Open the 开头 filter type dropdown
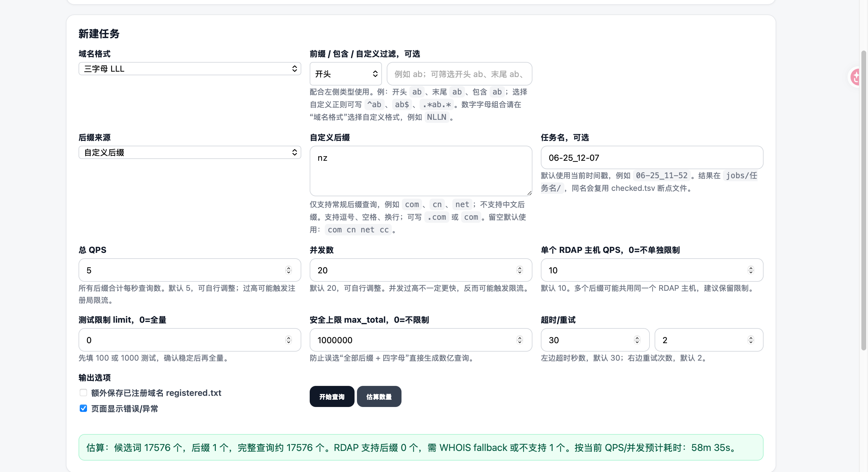Viewport: 868px width, 472px height. [x=346, y=74]
